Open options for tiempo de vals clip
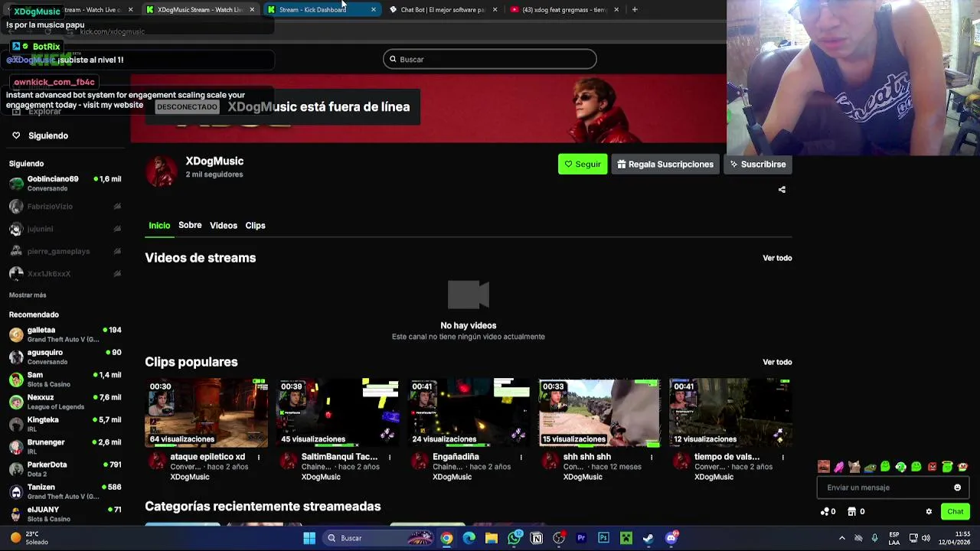This screenshot has height=551, width=980. point(782,458)
